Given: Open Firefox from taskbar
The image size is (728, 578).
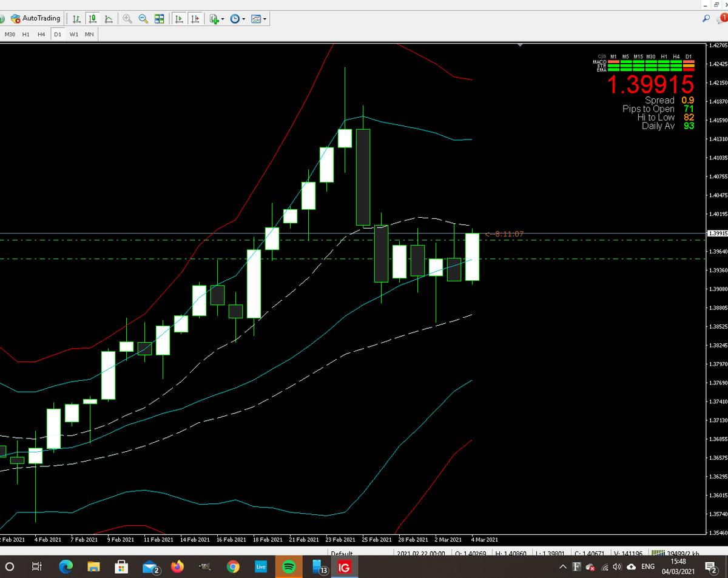Looking at the screenshot, I should coord(177,567).
